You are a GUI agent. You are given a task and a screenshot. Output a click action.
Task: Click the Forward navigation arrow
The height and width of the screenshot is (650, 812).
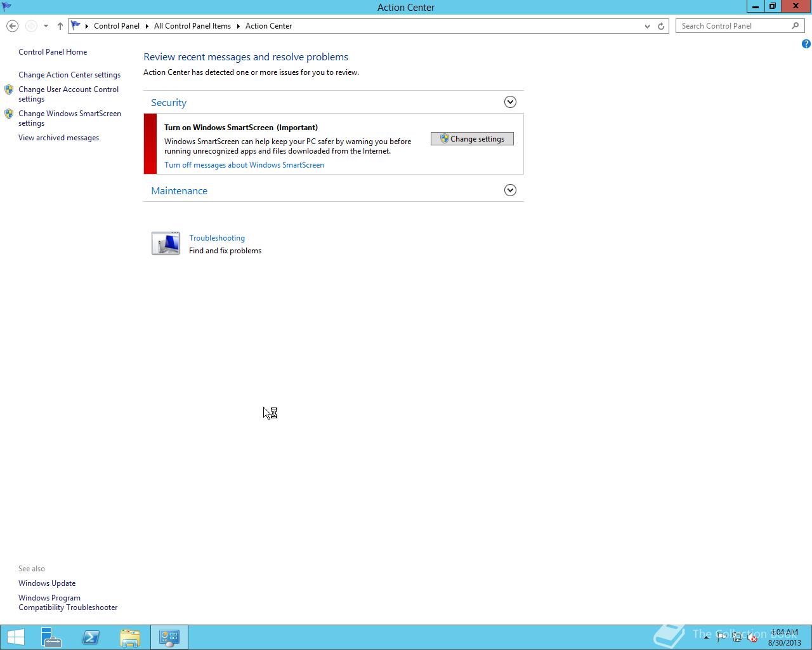pyautogui.click(x=31, y=26)
